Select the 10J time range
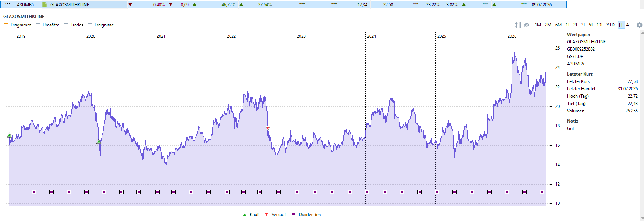 click(x=599, y=25)
